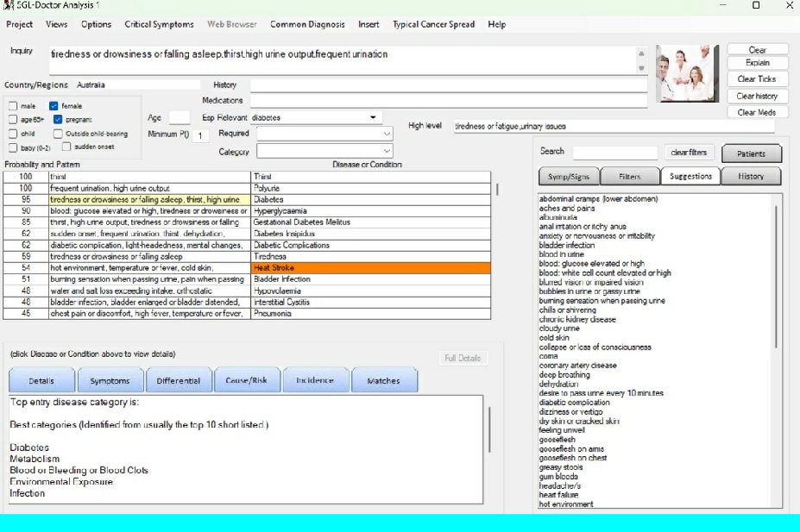
Task: Click the Inquiry box scroll down arrow
Action: 641,68
